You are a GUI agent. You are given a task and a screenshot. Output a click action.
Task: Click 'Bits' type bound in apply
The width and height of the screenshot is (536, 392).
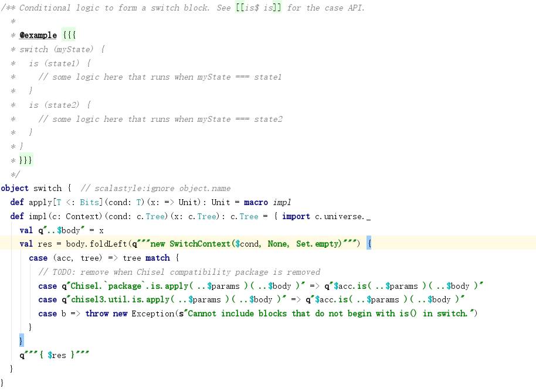(x=89, y=202)
